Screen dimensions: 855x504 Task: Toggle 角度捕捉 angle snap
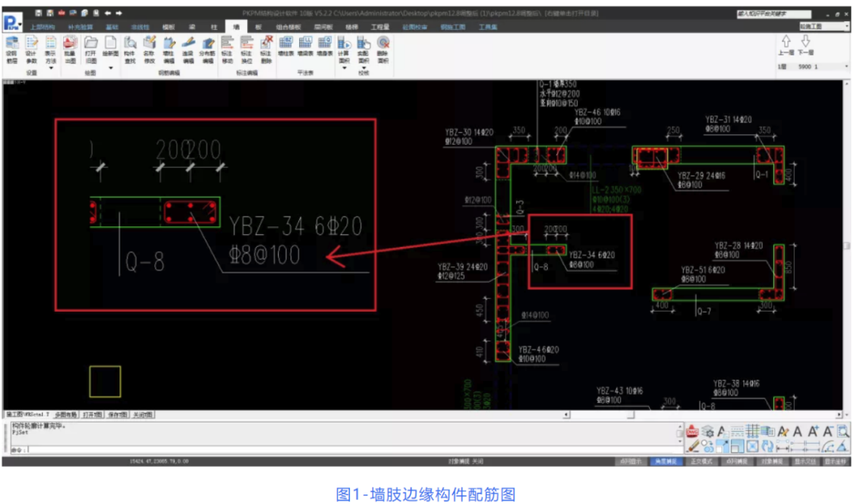click(666, 461)
